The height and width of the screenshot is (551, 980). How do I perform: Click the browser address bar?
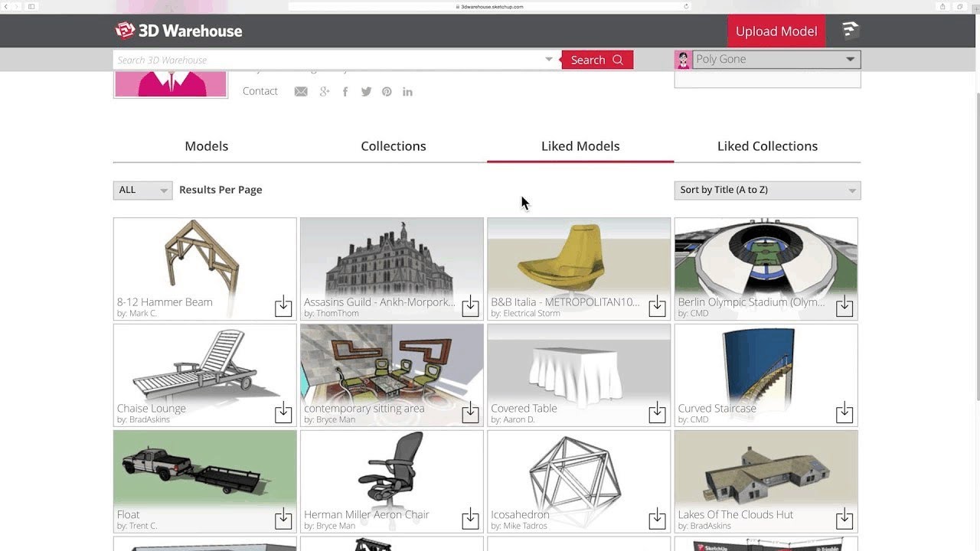click(x=490, y=6)
